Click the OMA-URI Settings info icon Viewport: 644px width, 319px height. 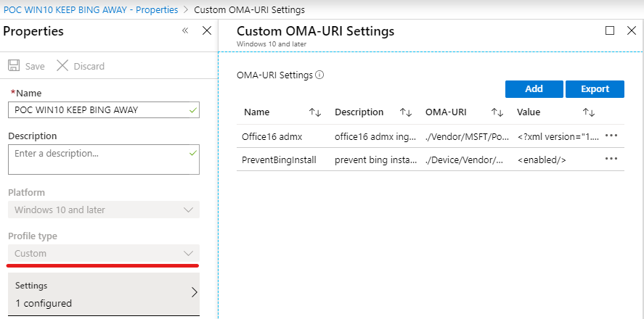tap(319, 75)
